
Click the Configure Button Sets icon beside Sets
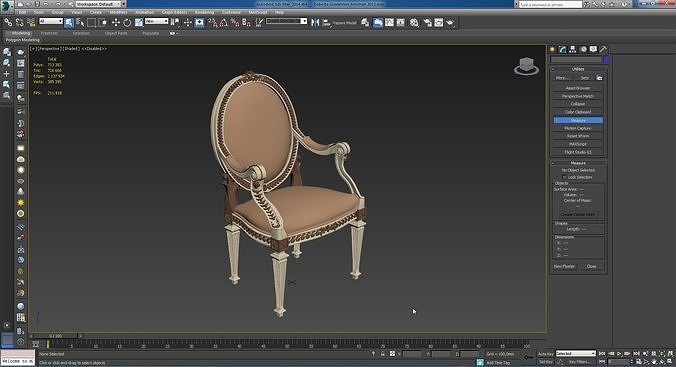click(599, 78)
